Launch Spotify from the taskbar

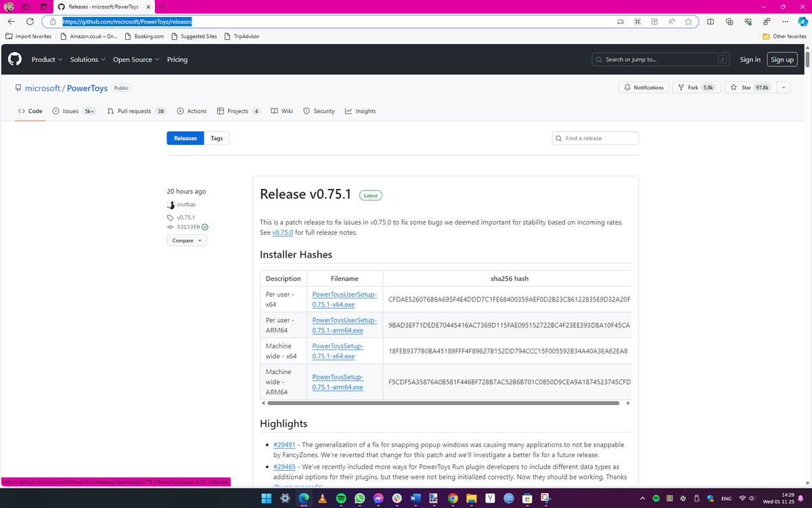[x=340, y=499]
